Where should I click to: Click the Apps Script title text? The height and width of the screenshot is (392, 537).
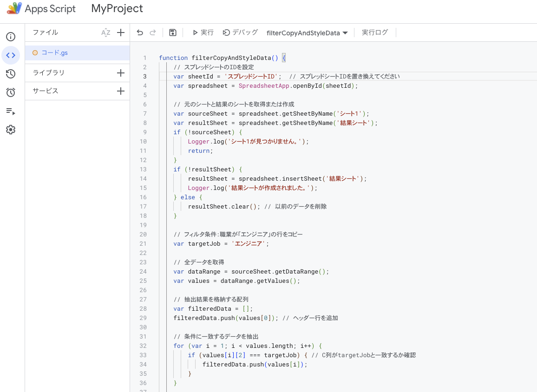(50, 8)
